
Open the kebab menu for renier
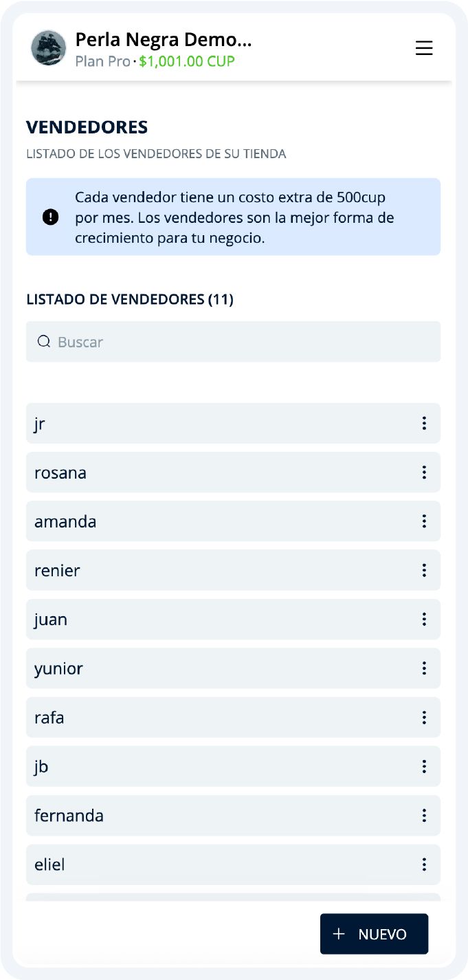pyautogui.click(x=425, y=570)
